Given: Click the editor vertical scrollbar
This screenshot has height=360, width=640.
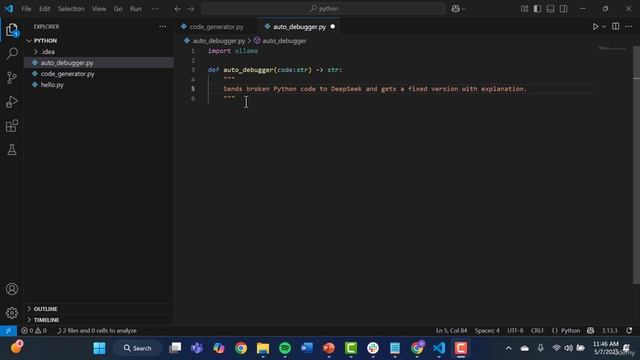Looking at the screenshot, I should (636, 165).
